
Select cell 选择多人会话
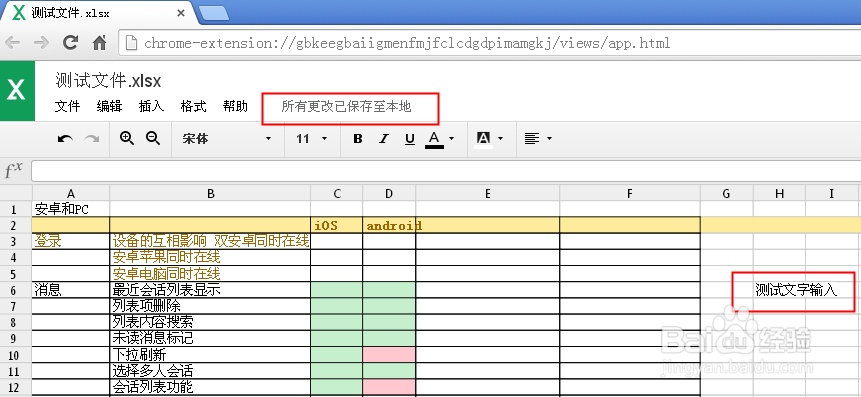[210, 371]
